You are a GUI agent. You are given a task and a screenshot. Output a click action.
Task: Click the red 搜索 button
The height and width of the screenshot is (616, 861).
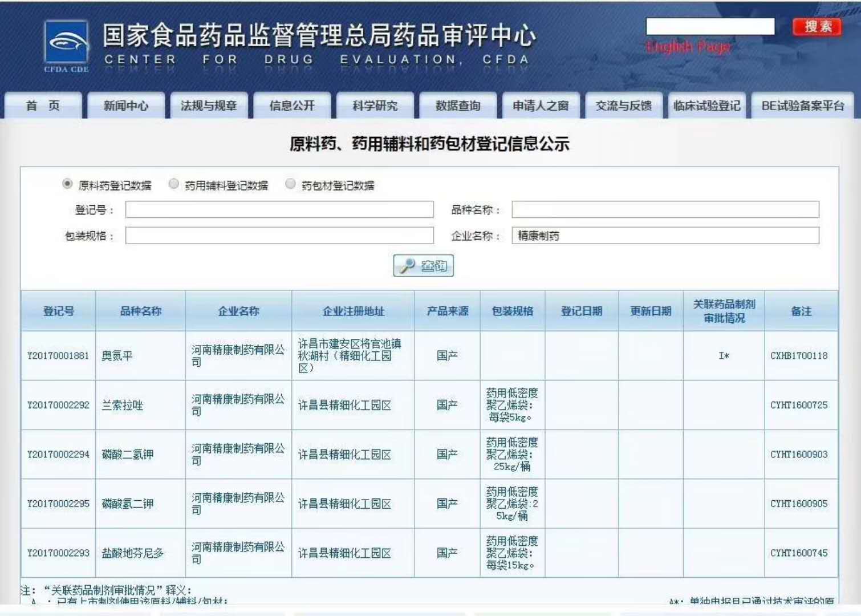point(817,27)
